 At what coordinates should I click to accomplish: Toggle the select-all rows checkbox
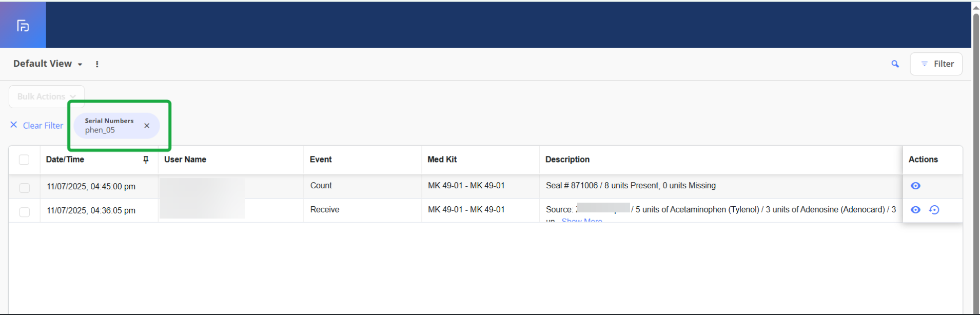pyautogui.click(x=24, y=160)
